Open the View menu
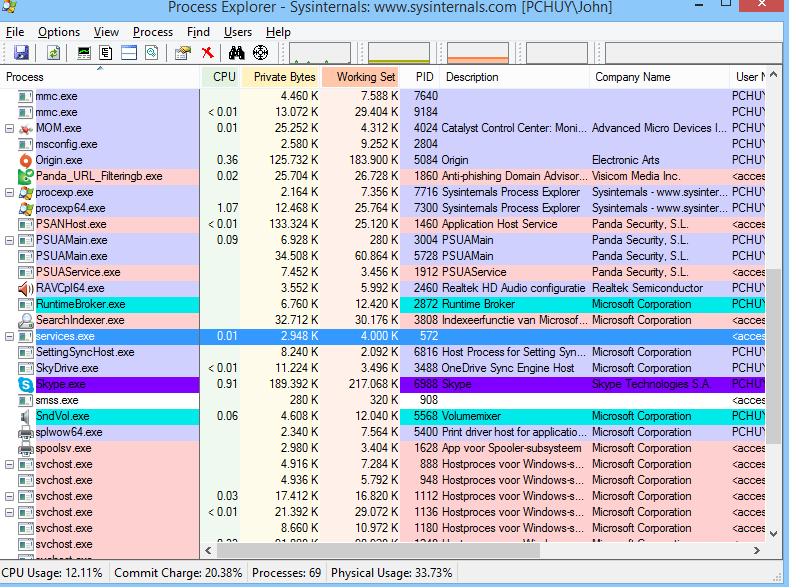The width and height of the screenshot is (789, 587). tap(106, 32)
